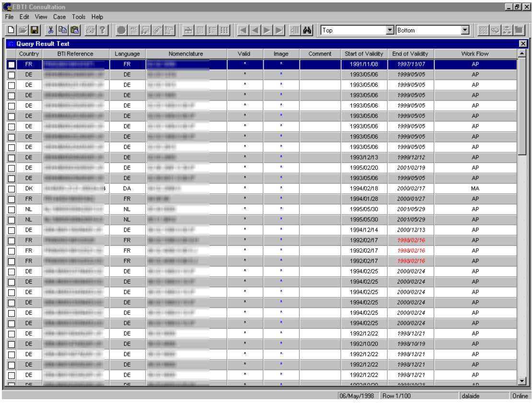
Task: Click the Help question mark icon
Action: (x=103, y=30)
